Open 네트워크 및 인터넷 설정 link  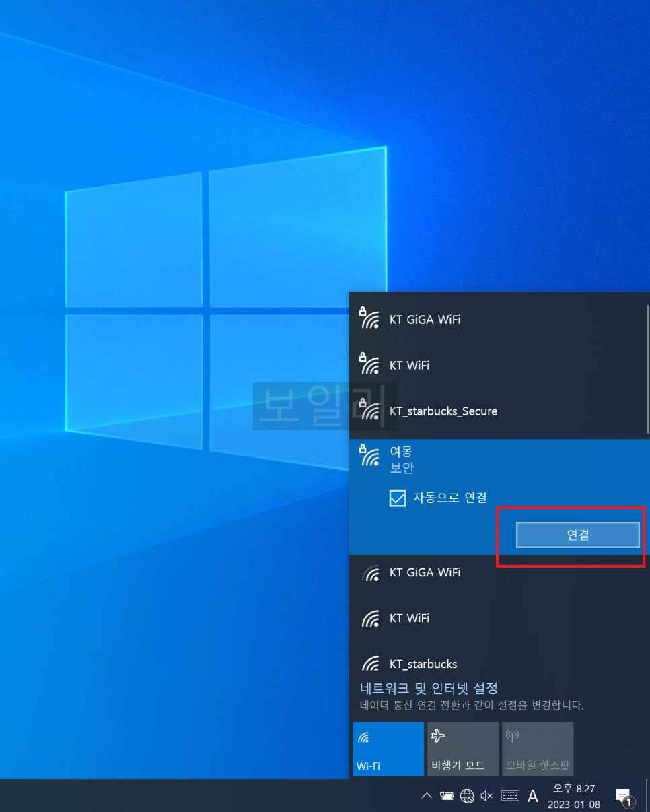click(429, 688)
